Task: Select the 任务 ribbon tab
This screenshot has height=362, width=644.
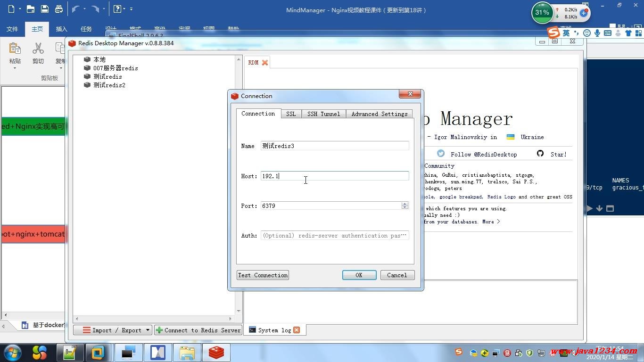Action: point(86,29)
